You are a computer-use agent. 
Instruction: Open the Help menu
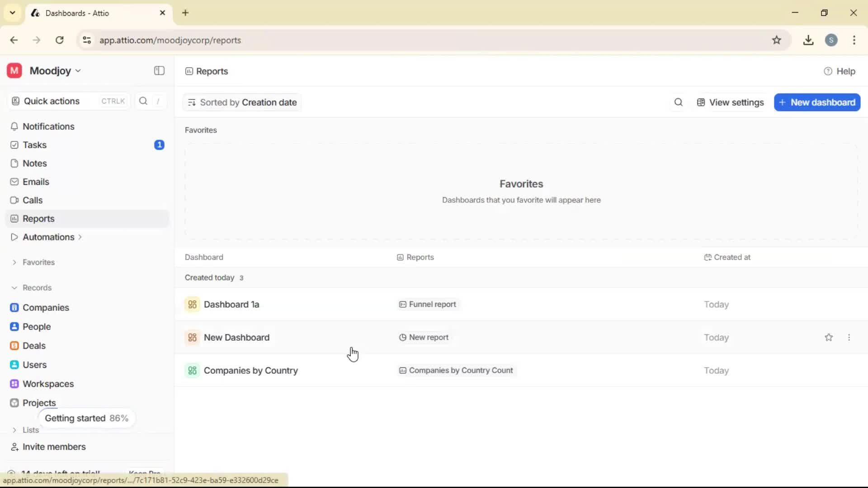click(840, 71)
